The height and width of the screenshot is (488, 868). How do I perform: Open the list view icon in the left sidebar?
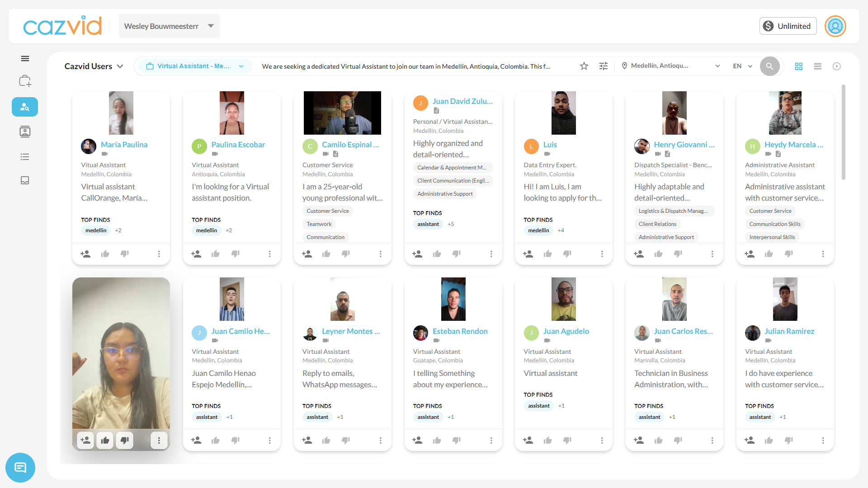(x=25, y=157)
